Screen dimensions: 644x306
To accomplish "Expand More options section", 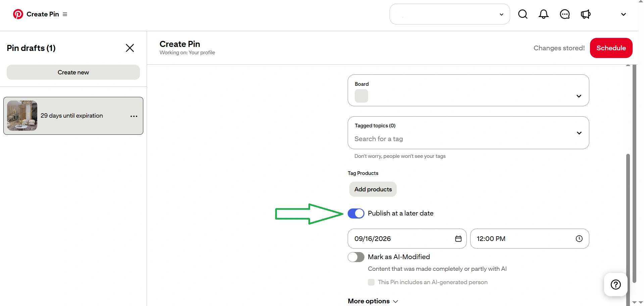I will click(373, 301).
